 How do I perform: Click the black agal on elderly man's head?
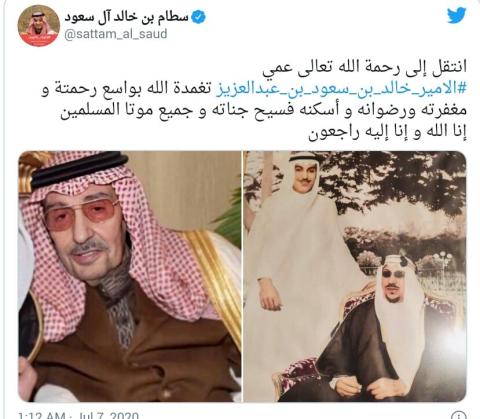click(79, 169)
